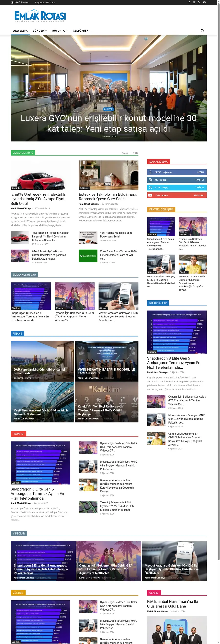The width and height of the screenshot is (220, 644).
Task: Click the red Toyota Corolla thumbnail
Action: point(20,238)
